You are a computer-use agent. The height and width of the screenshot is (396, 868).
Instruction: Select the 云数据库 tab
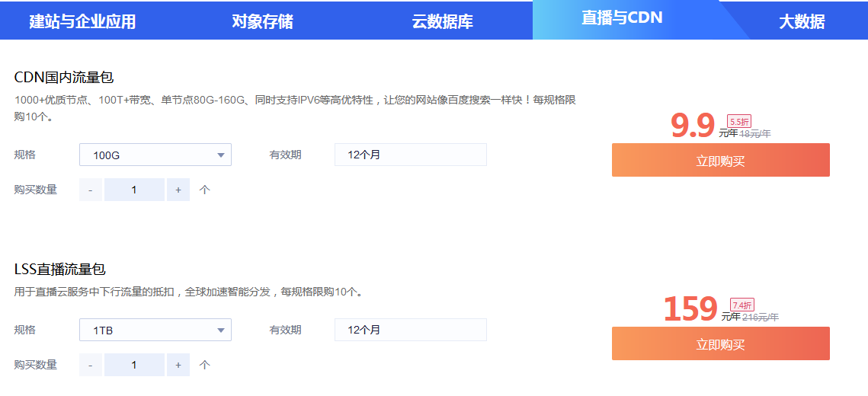(x=442, y=21)
